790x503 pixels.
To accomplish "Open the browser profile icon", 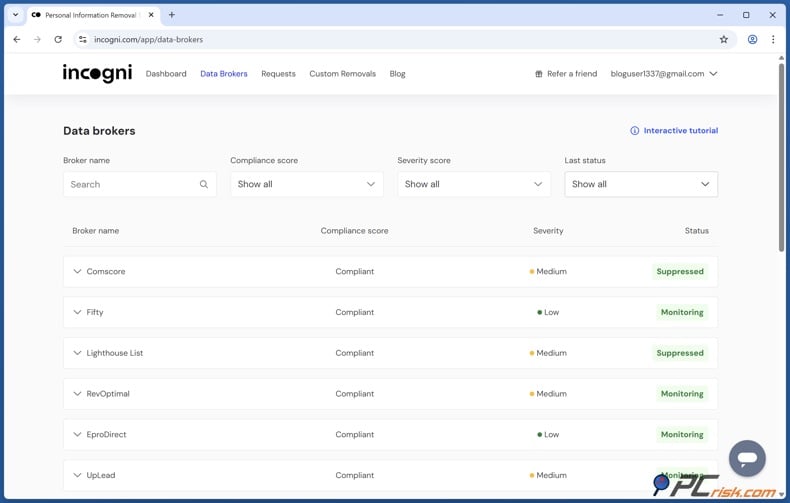I will (752, 40).
